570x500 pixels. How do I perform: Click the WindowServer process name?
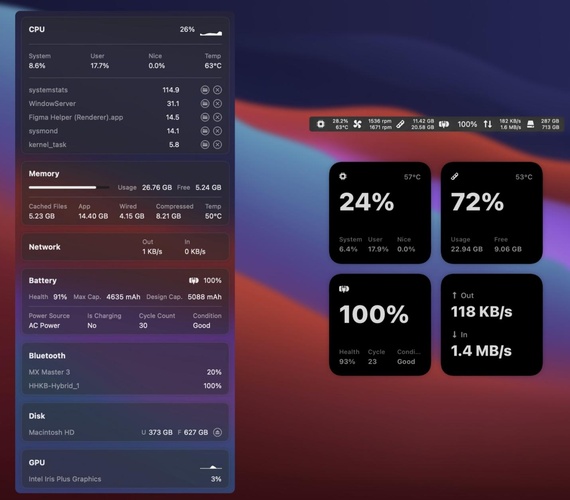[52, 104]
